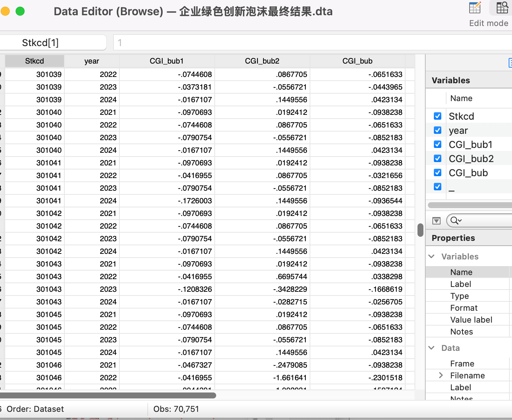Viewport: 512px width, 420px height.
Task: Uncheck the CGI_bub1 variable checkbox
Action: pyautogui.click(x=438, y=144)
